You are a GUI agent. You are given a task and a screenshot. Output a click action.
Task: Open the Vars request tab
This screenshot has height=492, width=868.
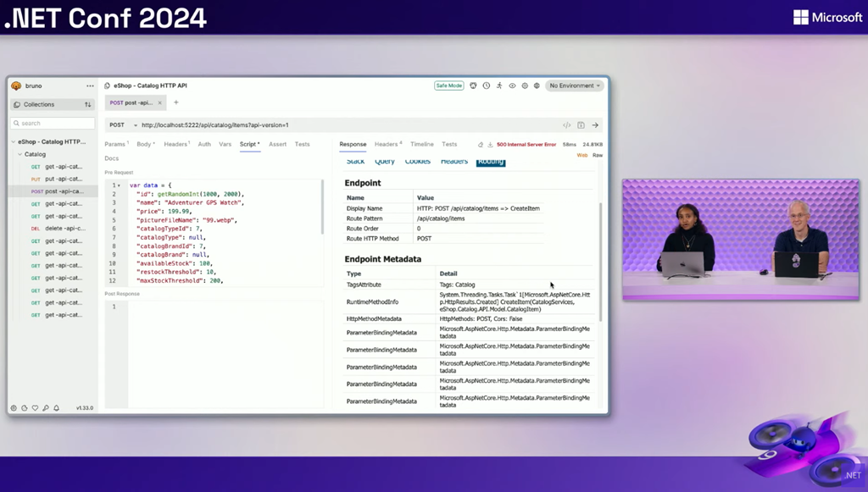point(225,144)
